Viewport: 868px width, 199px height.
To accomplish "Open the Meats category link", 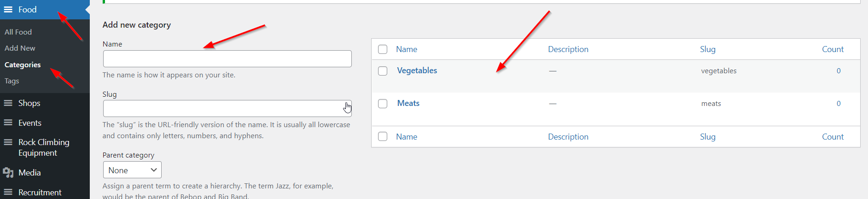I will (x=408, y=103).
